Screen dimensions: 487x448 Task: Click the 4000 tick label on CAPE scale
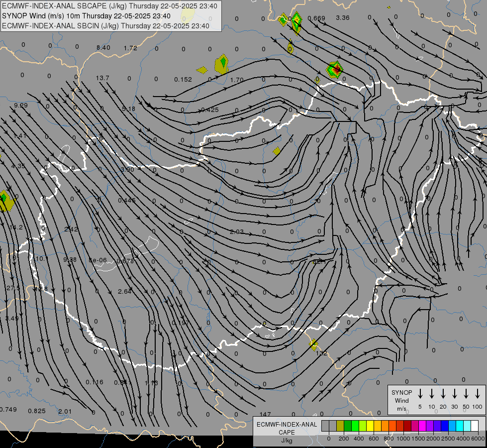point(463,439)
